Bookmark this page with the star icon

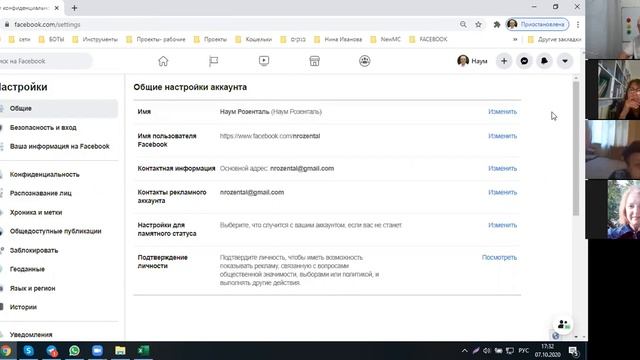pyautogui.click(x=478, y=24)
